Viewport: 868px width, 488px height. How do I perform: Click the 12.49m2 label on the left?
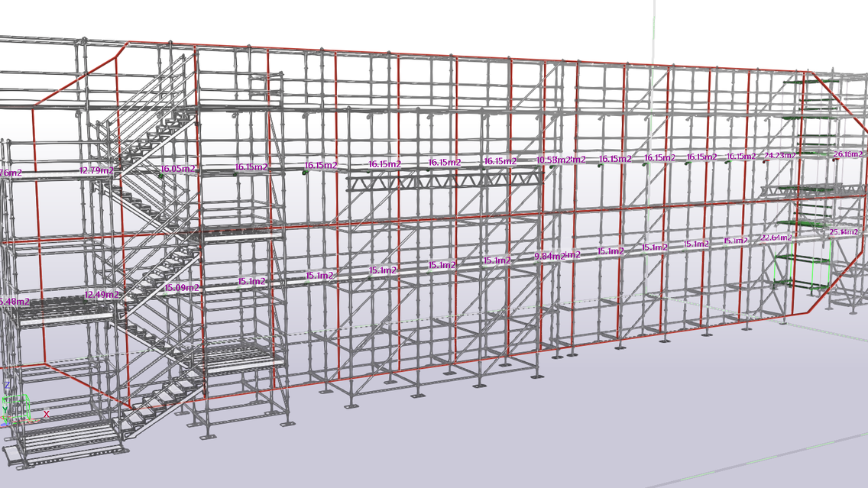click(x=102, y=293)
